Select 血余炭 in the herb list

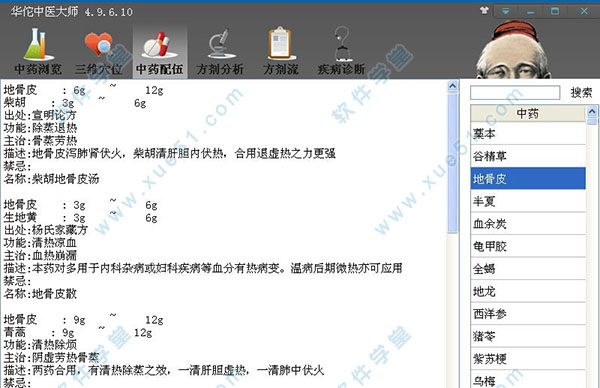coord(528,223)
